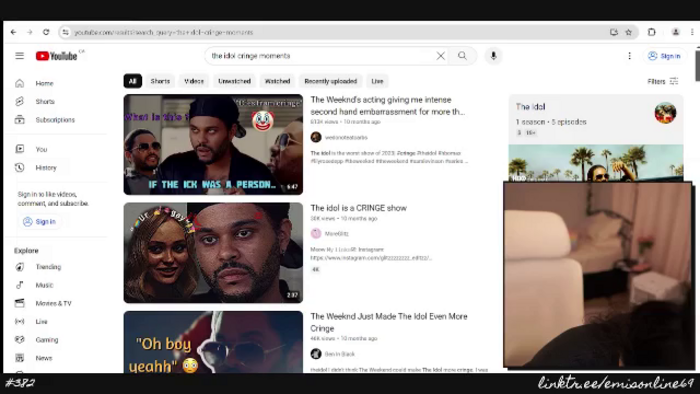Open Subscriptions in the sidebar
This screenshot has width=700, height=394.
pos(55,120)
